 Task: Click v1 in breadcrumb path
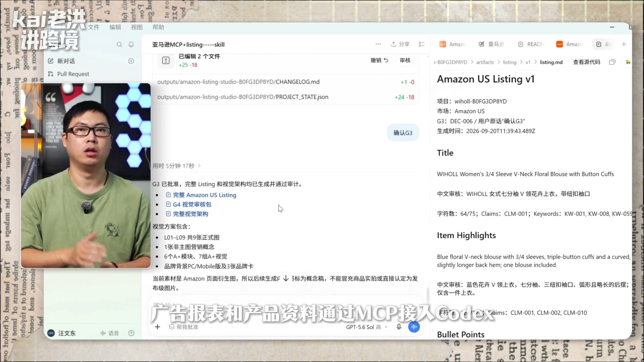528,62
